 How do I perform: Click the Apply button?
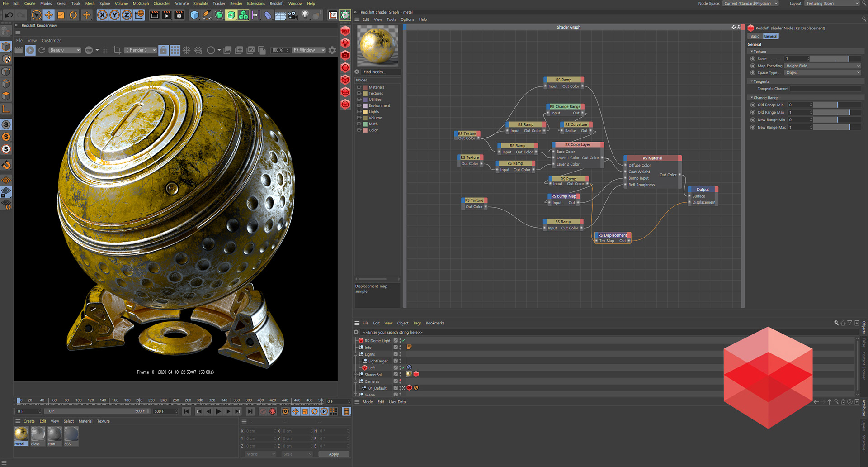(334, 454)
